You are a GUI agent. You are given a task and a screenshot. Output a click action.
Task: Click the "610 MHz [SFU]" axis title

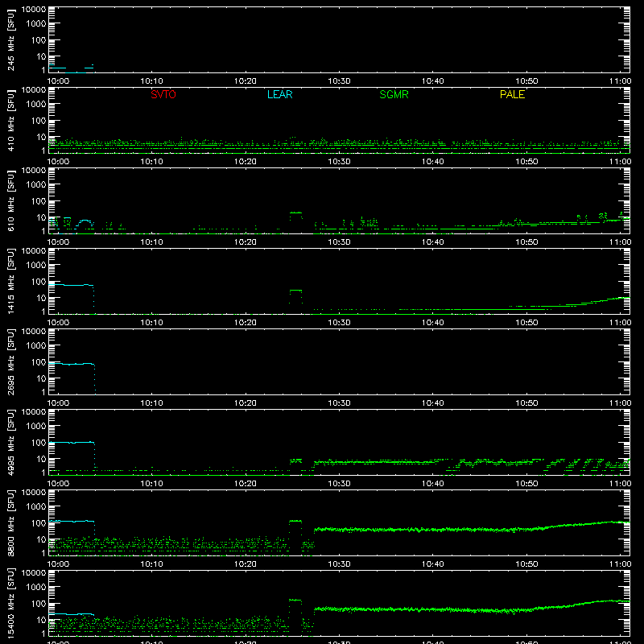[10, 200]
